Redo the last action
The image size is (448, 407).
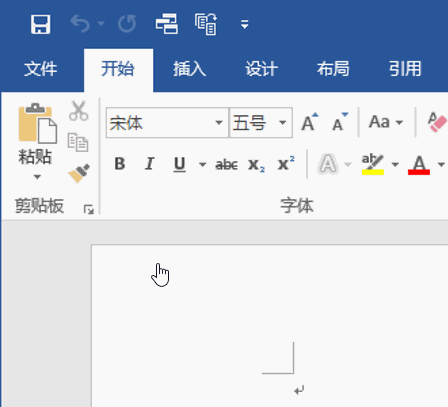(x=127, y=24)
